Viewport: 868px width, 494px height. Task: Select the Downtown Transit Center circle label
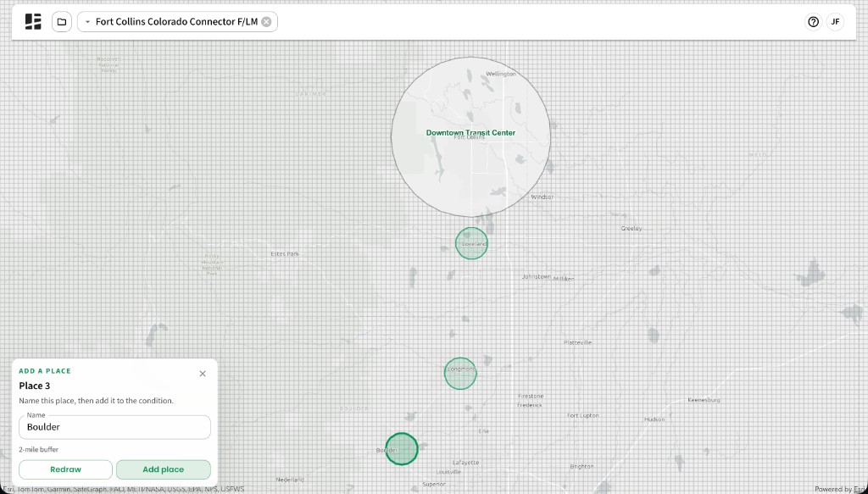470,133
